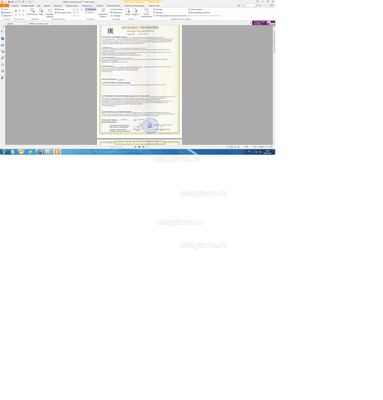Viewport: 383px width, 400px height.
Task: Adjust the zoom slider in status bar
Action: 263,147
